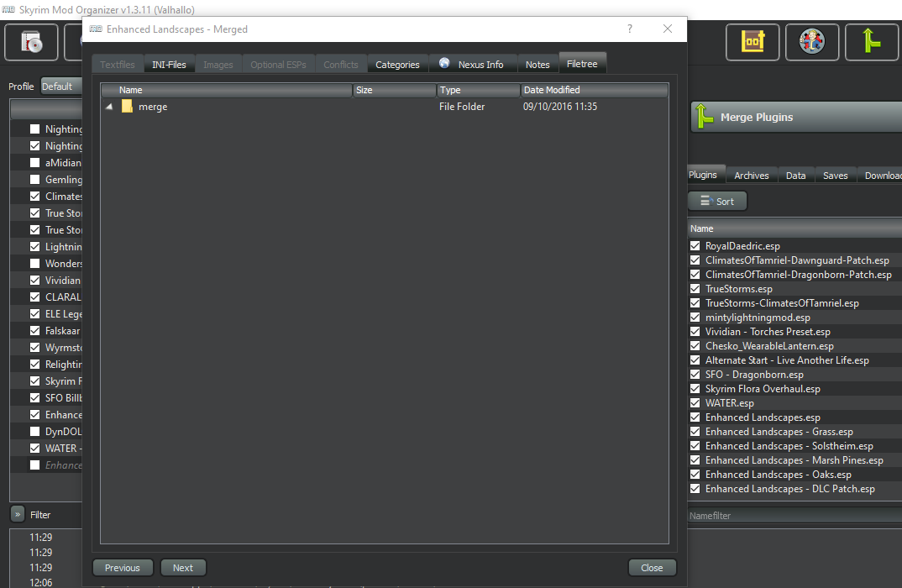
Task: Click the 09/10/2016 11:35 date cell
Action: pos(559,107)
